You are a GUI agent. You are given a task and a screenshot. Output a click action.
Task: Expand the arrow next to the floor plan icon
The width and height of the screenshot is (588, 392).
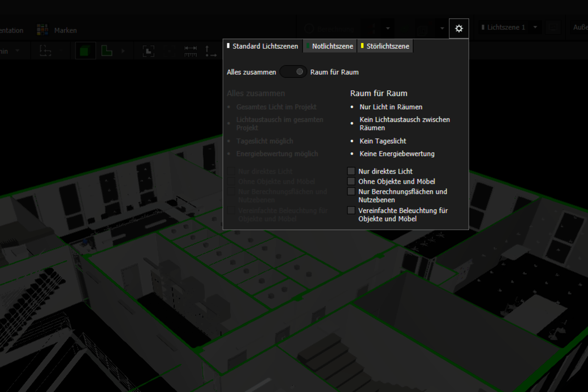[x=123, y=51]
